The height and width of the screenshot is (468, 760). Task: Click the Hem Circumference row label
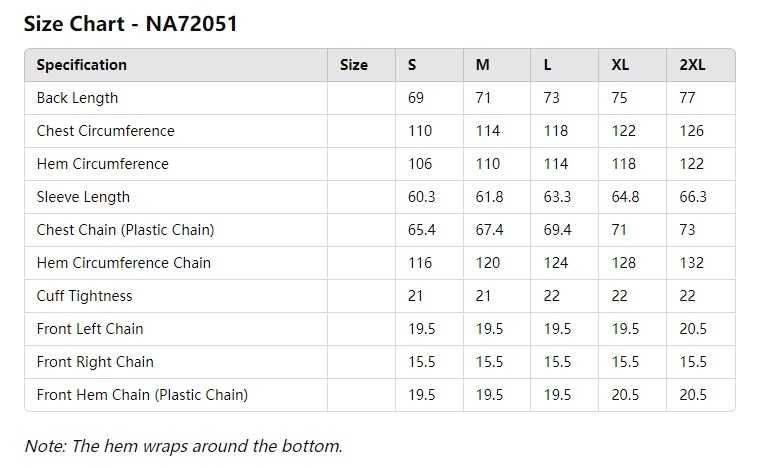[102, 164]
